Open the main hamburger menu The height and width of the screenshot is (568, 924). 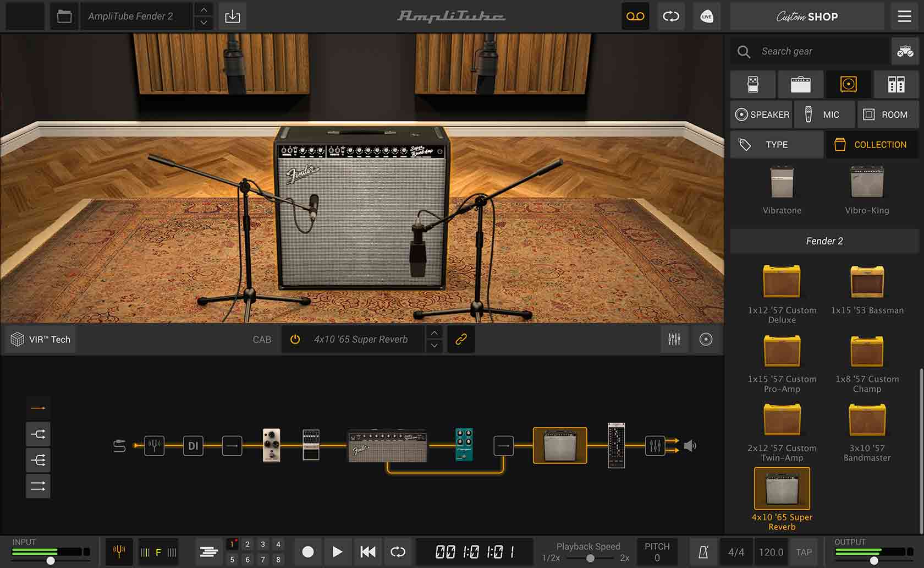(904, 16)
